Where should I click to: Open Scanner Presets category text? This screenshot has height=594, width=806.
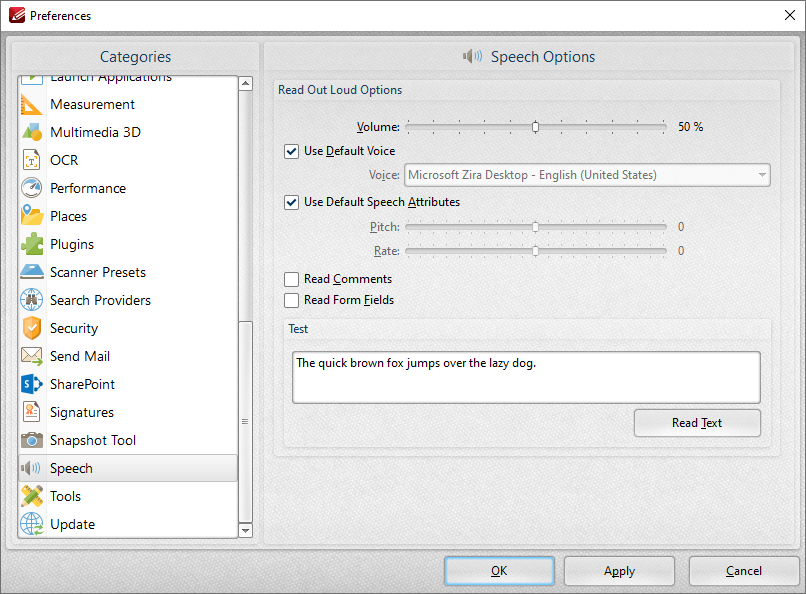coord(98,272)
